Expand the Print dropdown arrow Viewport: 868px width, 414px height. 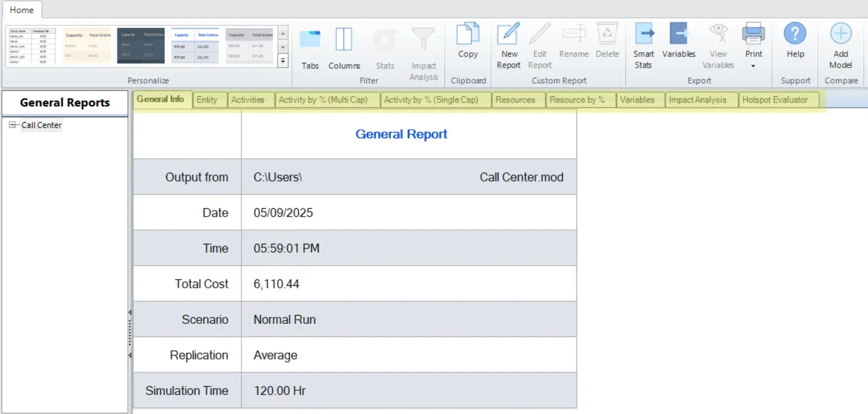pyautogui.click(x=753, y=66)
